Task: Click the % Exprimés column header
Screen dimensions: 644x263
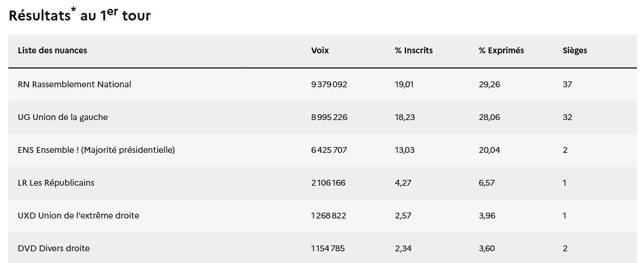Action: 501,50
